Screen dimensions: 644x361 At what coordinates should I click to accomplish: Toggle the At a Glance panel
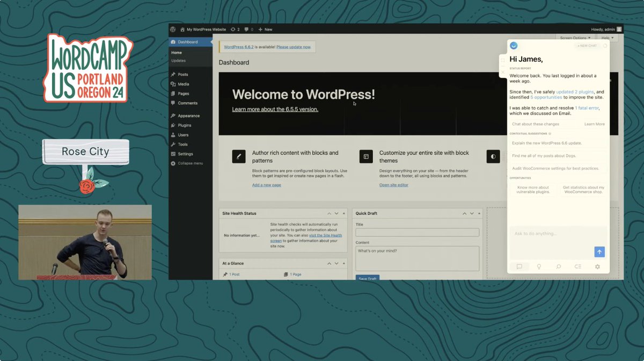tap(343, 263)
